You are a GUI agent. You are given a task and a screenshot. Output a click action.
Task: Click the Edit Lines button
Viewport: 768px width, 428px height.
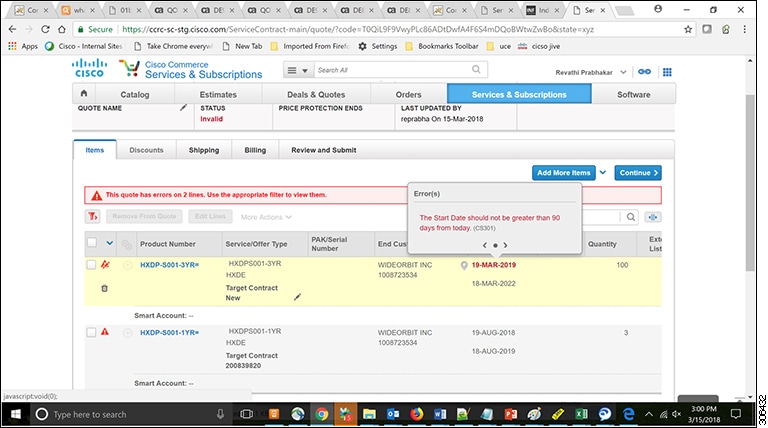click(x=210, y=216)
